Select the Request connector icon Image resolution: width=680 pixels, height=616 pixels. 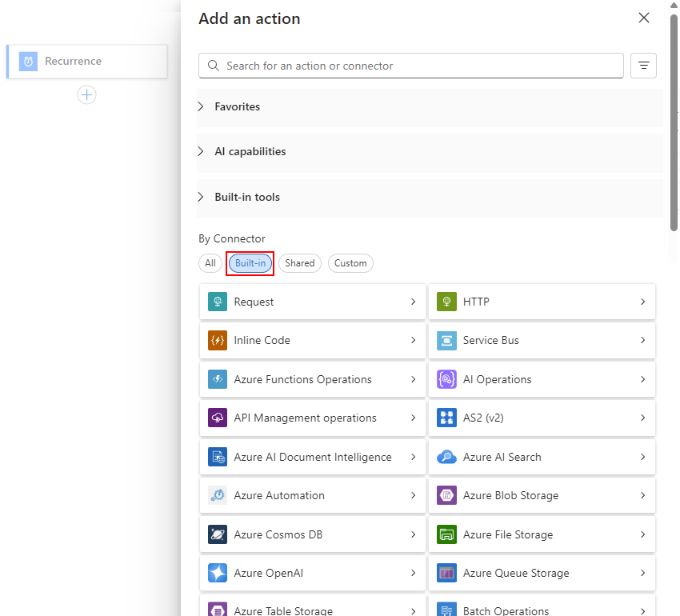click(x=216, y=302)
